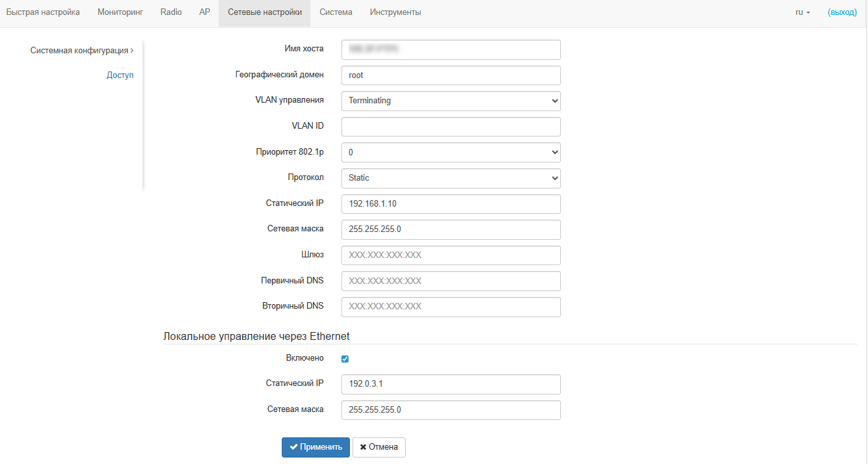Go to the Система tab
Image resolution: width=868 pixels, height=464 pixels.
click(x=336, y=12)
